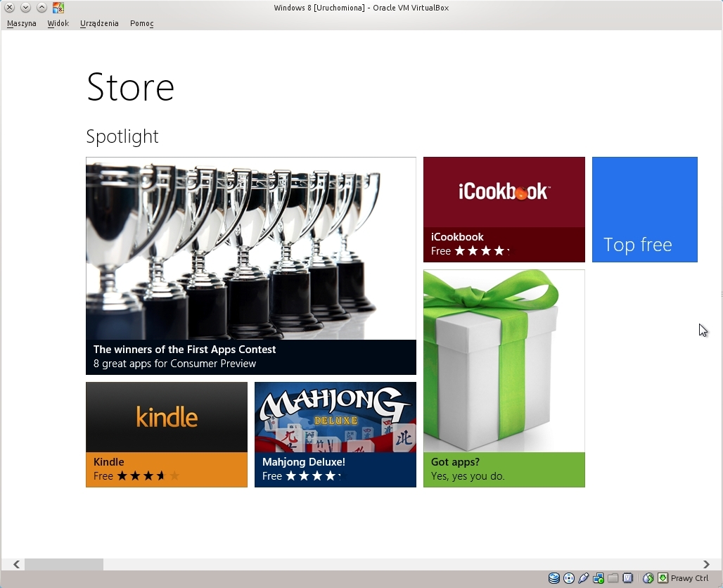Open the Widok menu
The height and width of the screenshot is (588, 723).
[x=58, y=23]
